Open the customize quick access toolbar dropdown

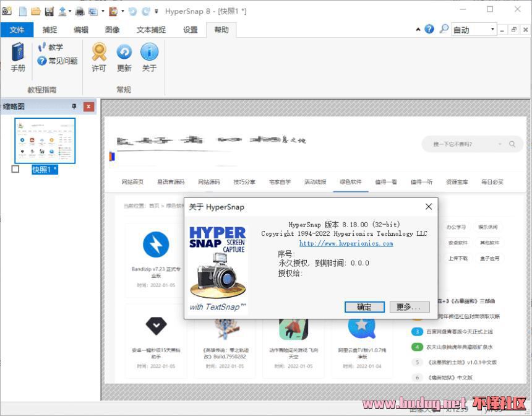[157, 11]
